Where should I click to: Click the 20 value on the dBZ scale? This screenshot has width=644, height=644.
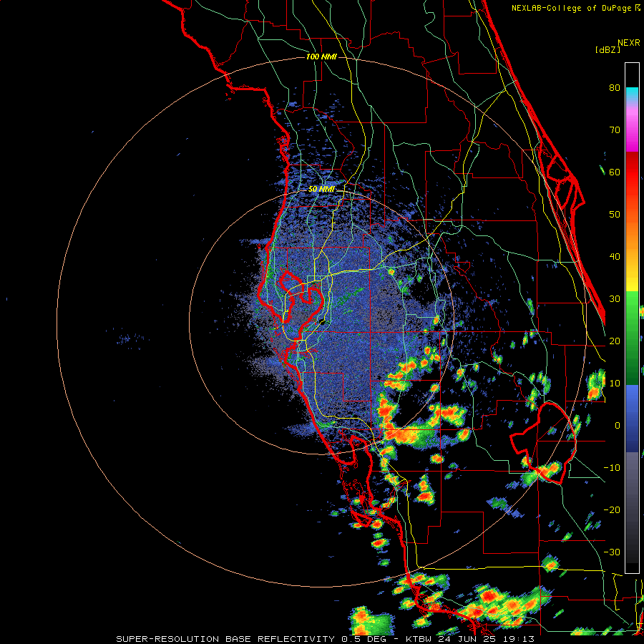tap(615, 341)
